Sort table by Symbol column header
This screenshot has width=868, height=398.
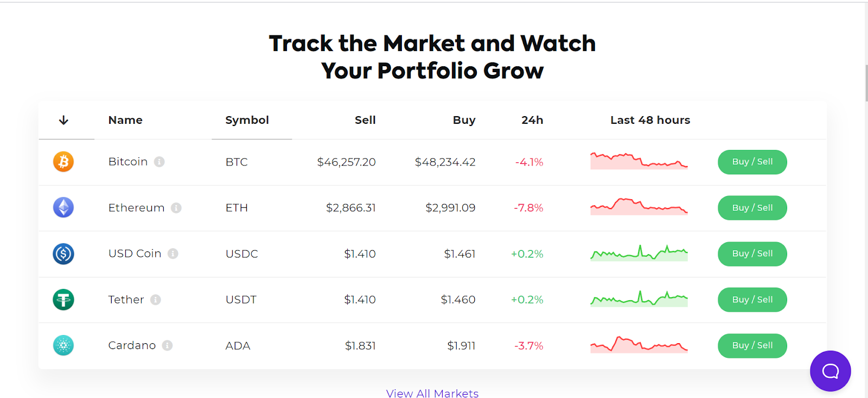(247, 120)
